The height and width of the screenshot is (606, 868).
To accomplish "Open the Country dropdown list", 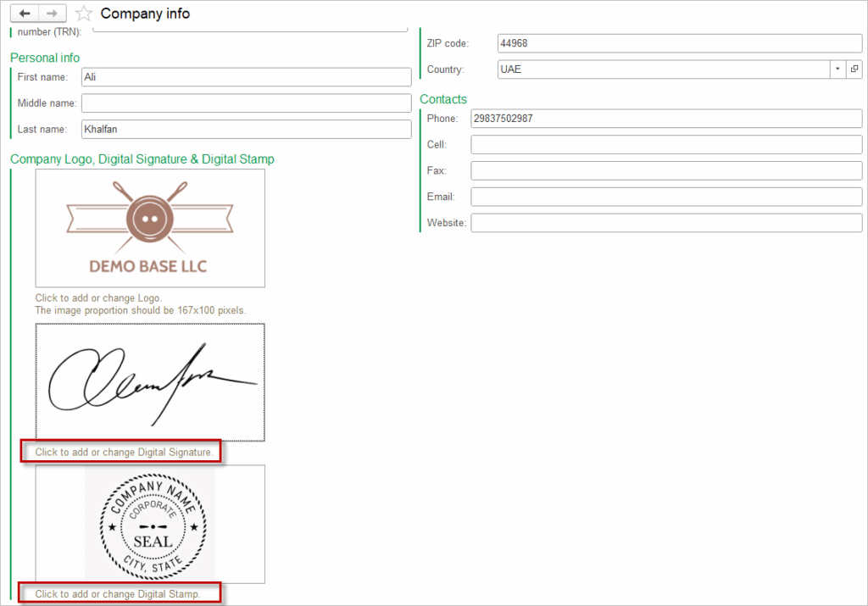I will pyautogui.click(x=837, y=69).
